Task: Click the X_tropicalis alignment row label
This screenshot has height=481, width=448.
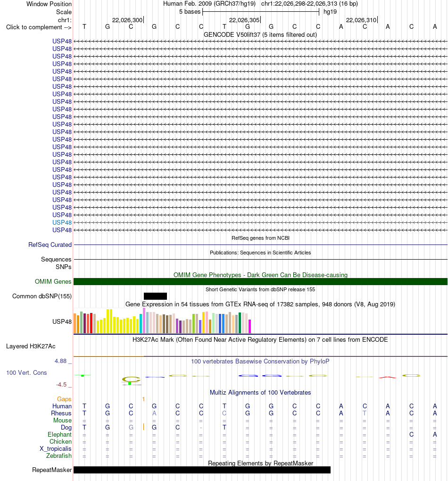Action: (56, 448)
